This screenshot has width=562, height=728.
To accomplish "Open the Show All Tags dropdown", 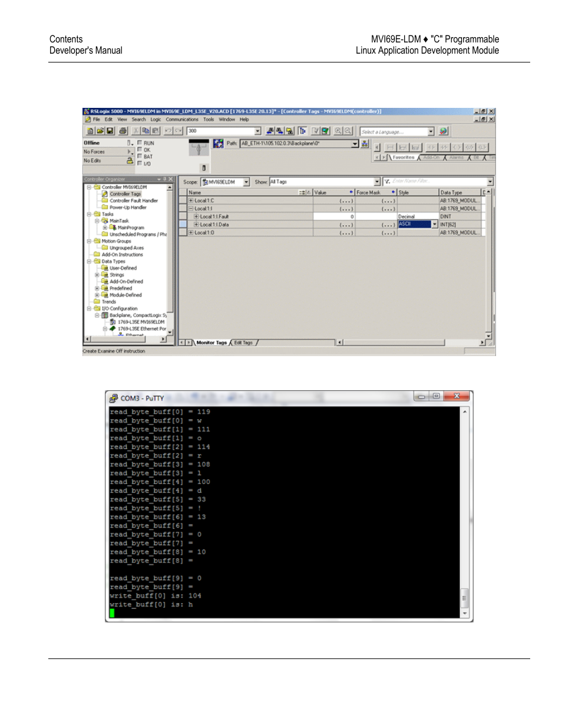I will (377, 182).
